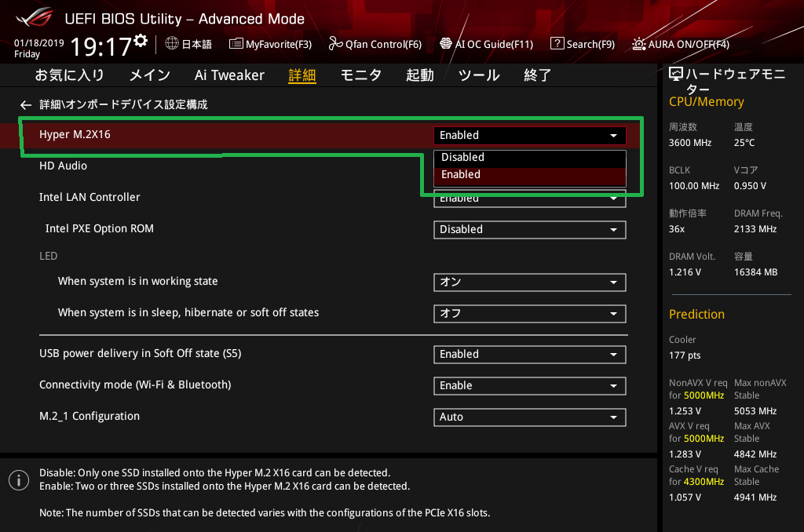804x532 pixels.
Task: Click the globe language icon
Action: point(172,44)
